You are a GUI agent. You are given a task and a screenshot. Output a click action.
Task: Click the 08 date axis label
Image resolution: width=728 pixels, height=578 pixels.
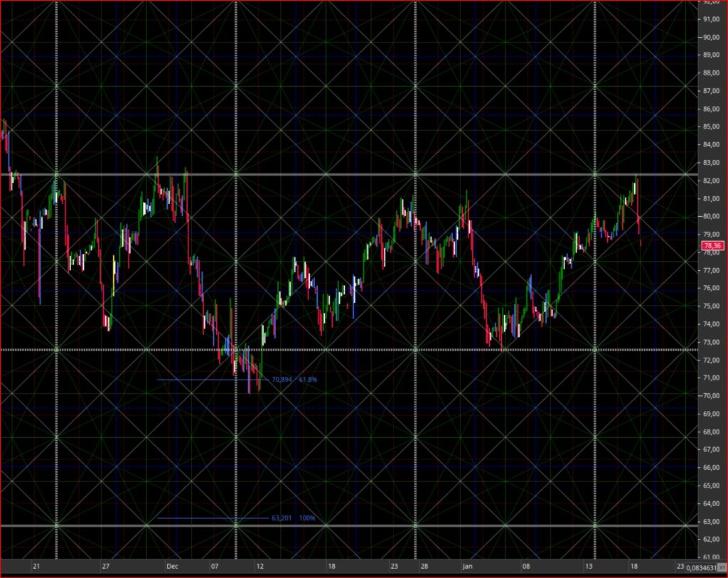pos(526,567)
